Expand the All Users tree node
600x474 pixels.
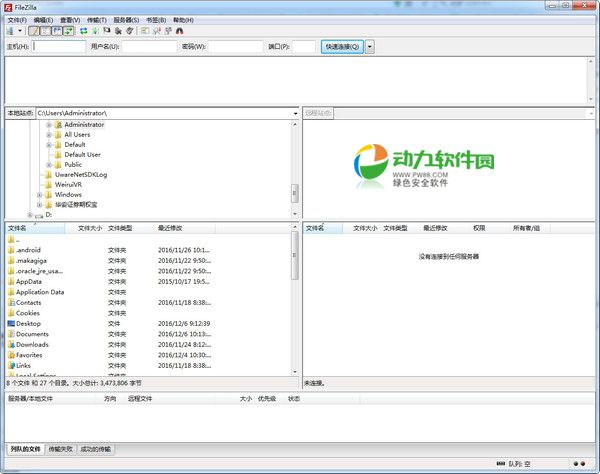click(x=49, y=135)
